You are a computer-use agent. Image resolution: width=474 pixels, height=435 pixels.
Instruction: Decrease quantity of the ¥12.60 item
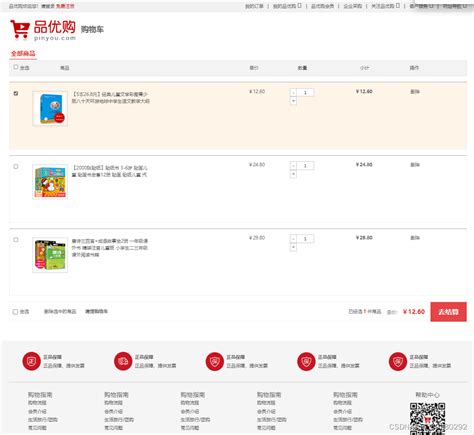[x=293, y=93]
